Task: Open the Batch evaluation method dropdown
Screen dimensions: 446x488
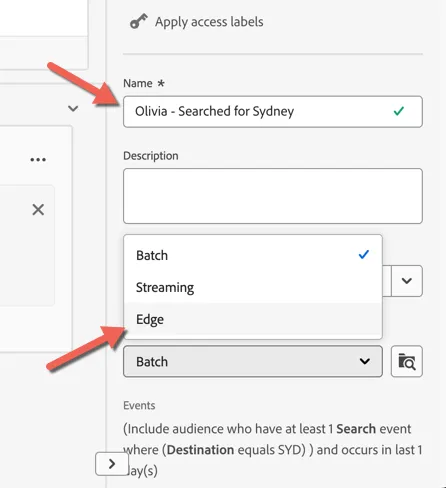Action: tap(253, 361)
